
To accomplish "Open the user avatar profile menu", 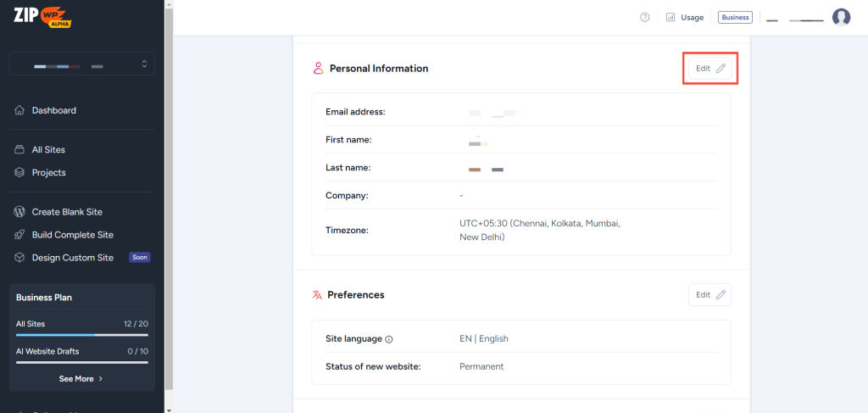I will pos(841,17).
